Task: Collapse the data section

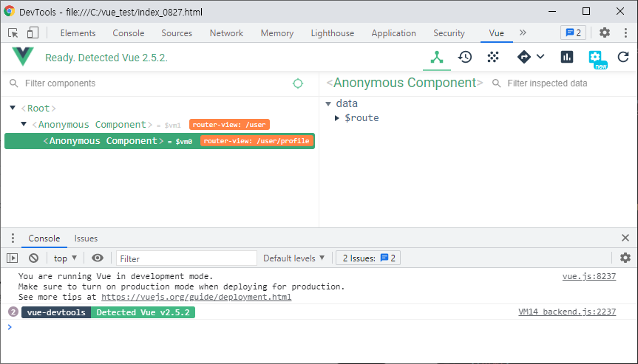Action: [328, 103]
